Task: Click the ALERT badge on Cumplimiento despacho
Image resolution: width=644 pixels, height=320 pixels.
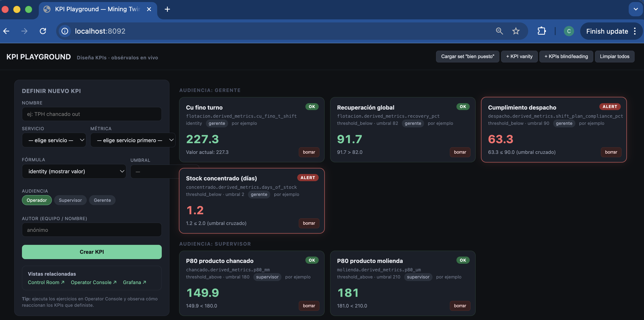Action: coord(610,107)
